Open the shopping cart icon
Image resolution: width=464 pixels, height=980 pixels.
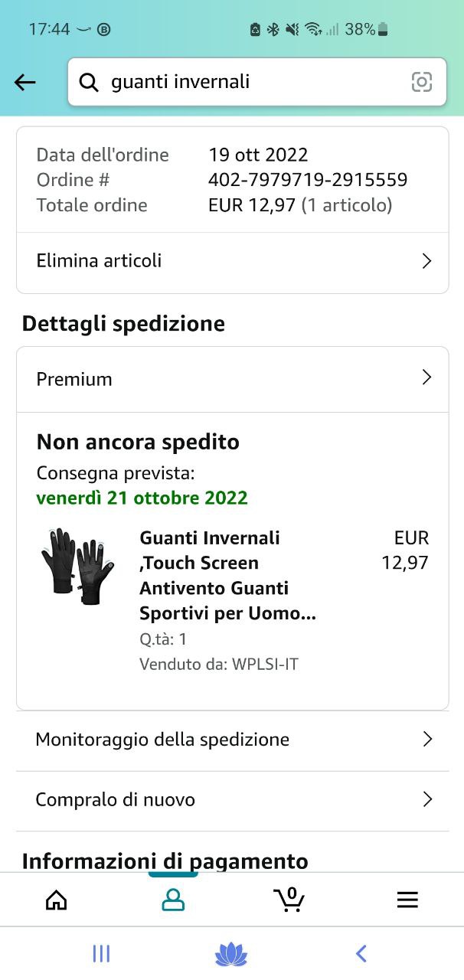(289, 900)
